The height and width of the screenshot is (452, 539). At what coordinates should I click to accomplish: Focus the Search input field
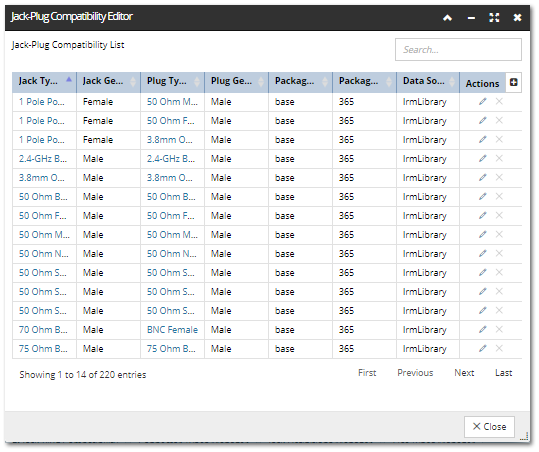(x=458, y=49)
